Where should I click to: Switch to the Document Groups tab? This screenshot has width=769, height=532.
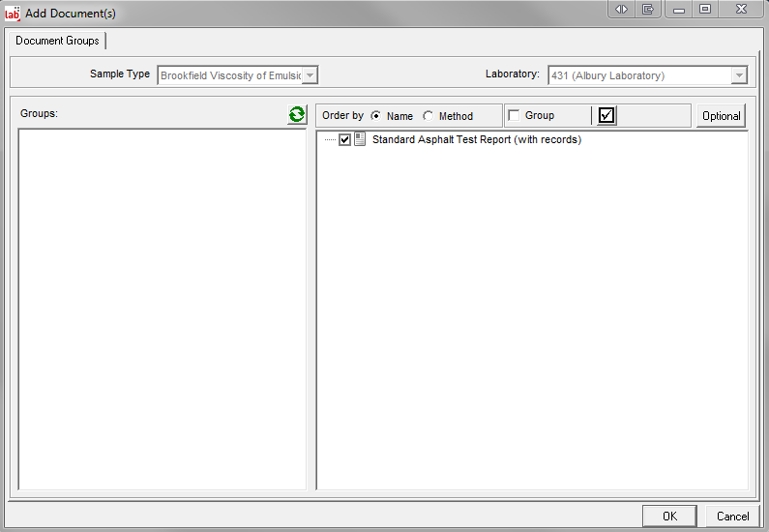pyautogui.click(x=57, y=41)
